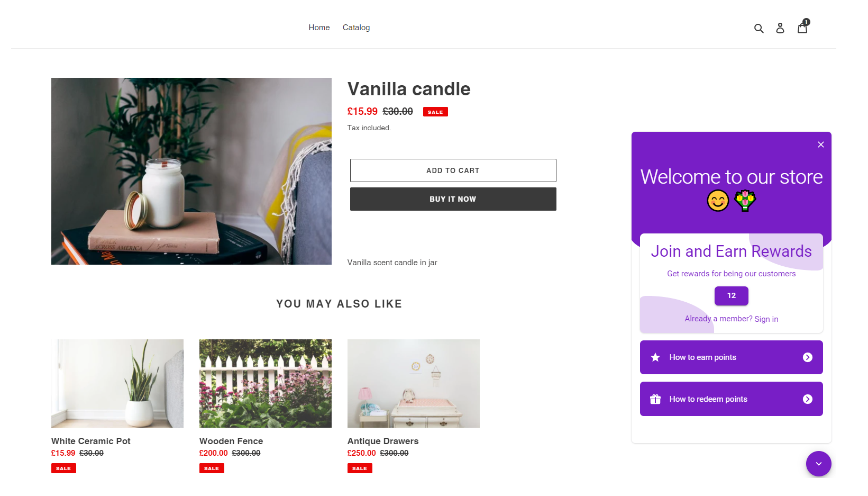Open Wooden Fence product title link
Viewport: 868px width, 496px height.
pos(231,441)
